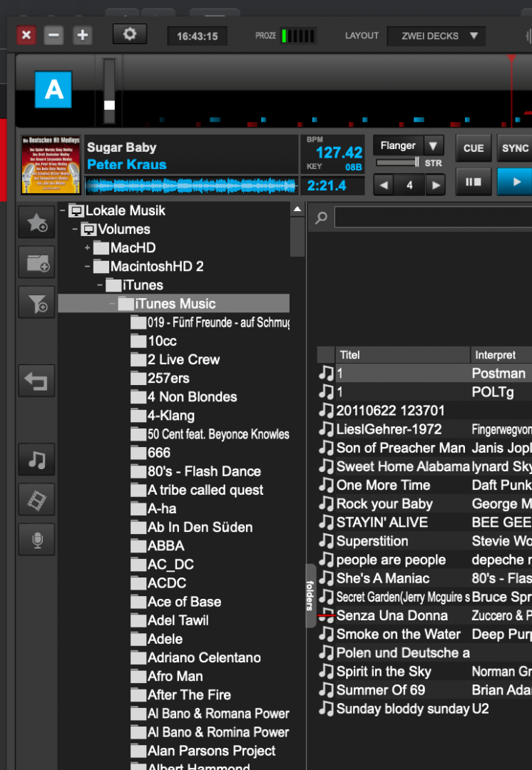Show music files with note icon
Image resolution: width=532 pixels, height=770 pixels.
[x=37, y=460]
